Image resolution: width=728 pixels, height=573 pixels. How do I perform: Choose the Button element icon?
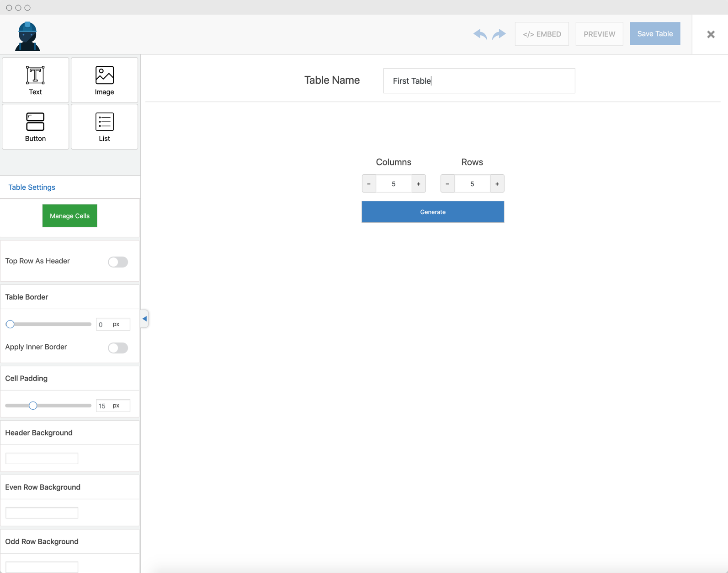(x=35, y=127)
